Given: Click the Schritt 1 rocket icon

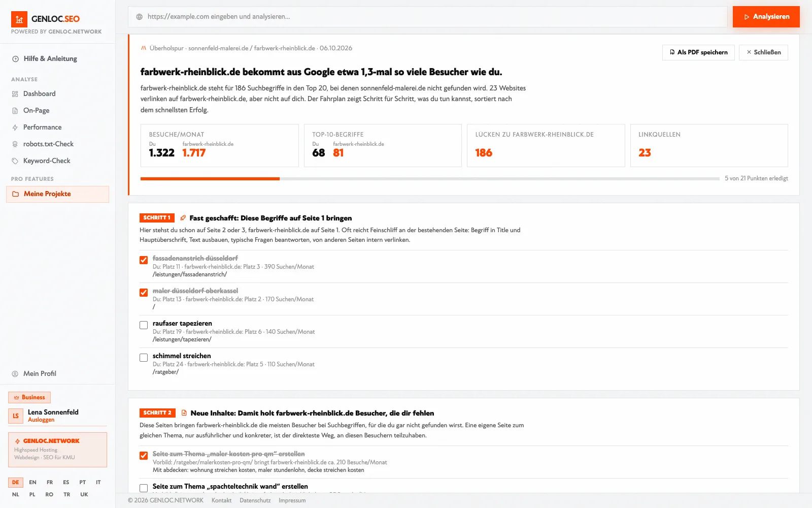Looking at the screenshot, I should click(183, 218).
